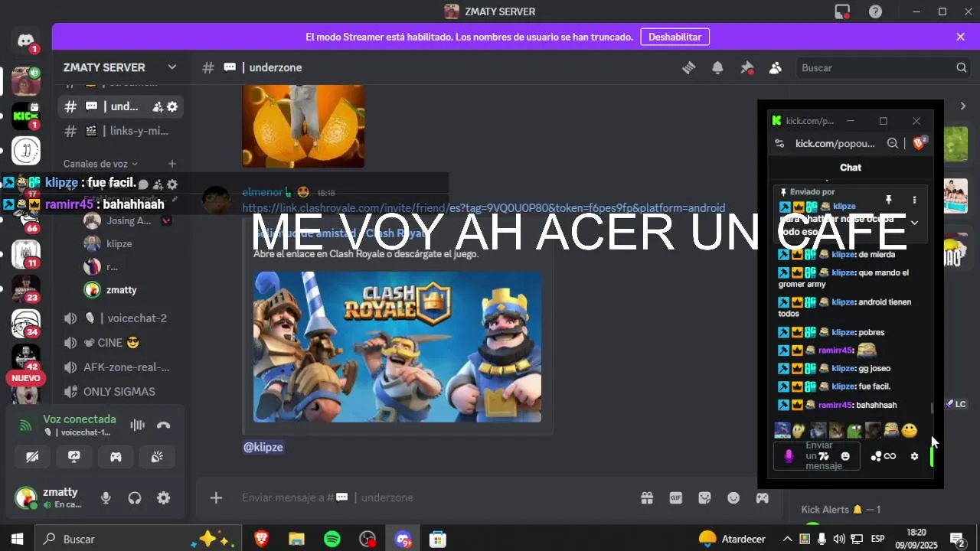This screenshot has width=980, height=551.
Task: Mute your microphone in the user panel
Action: [106, 498]
